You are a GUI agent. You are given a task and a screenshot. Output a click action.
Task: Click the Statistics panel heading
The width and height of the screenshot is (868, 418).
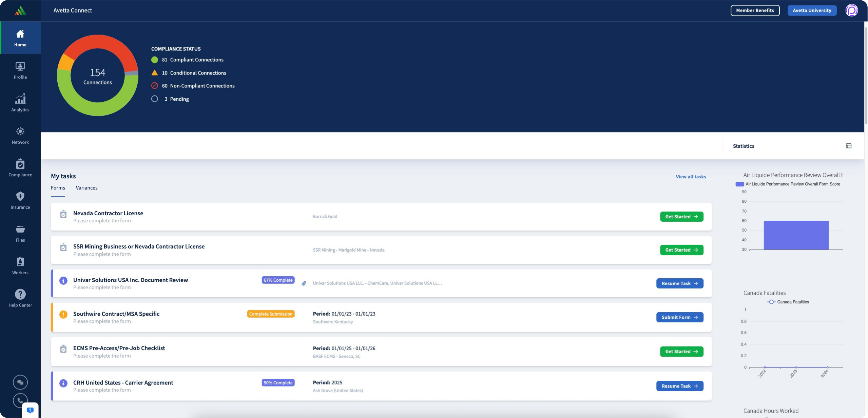744,146
